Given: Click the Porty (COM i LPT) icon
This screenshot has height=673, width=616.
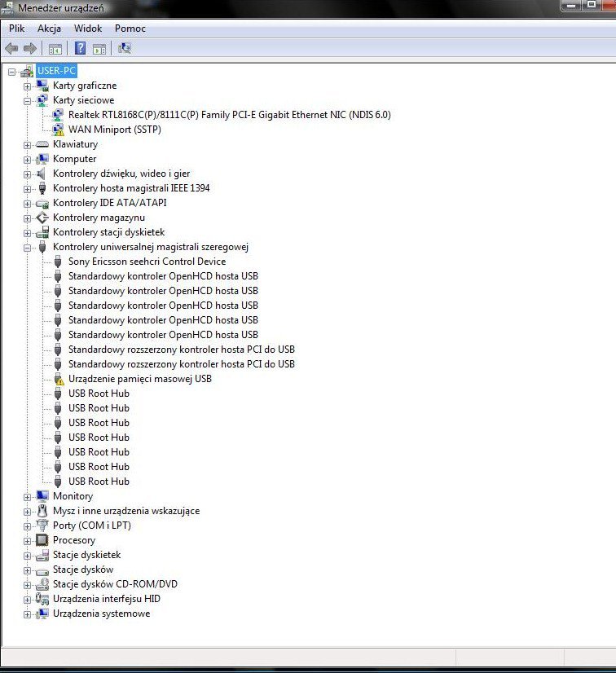Looking at the screenshot, I should click(42, 526).
